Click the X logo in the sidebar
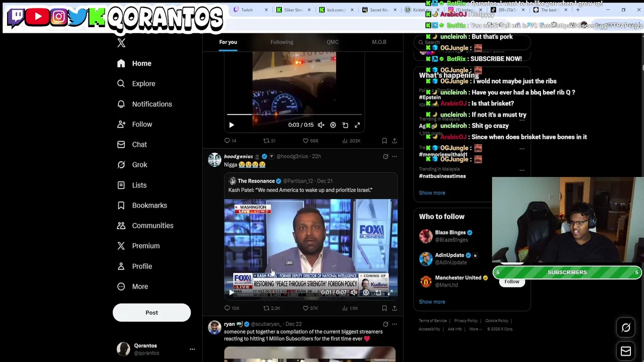This screenshot has width=644, height=362. point(121,43)
